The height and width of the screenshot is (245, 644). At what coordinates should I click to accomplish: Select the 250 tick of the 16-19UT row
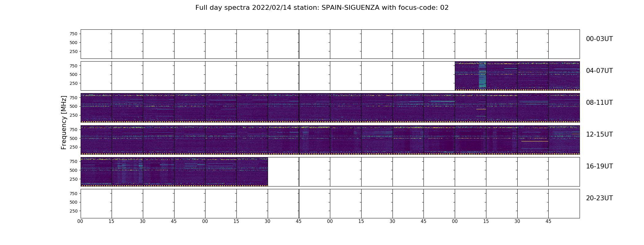coord(74,179)
